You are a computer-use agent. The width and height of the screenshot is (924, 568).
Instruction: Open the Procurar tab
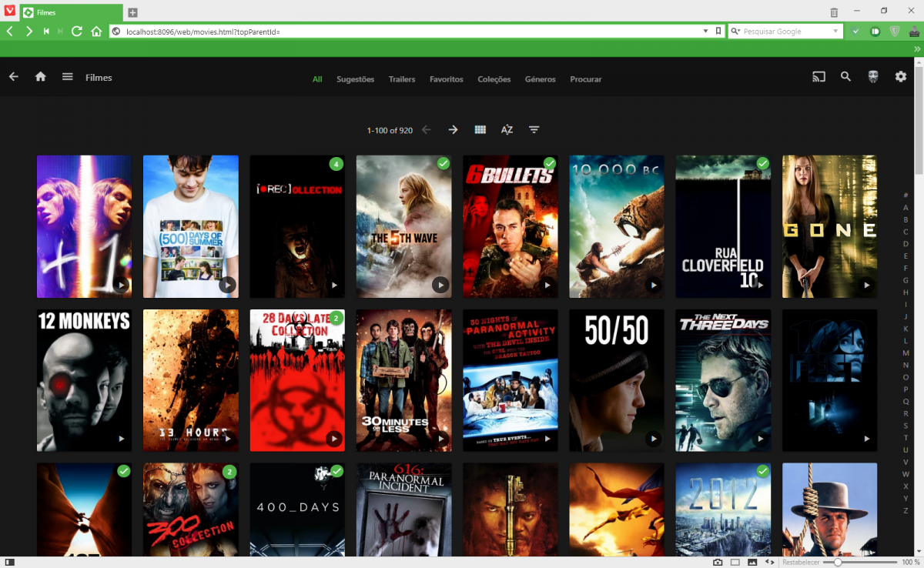pos(586,79)
